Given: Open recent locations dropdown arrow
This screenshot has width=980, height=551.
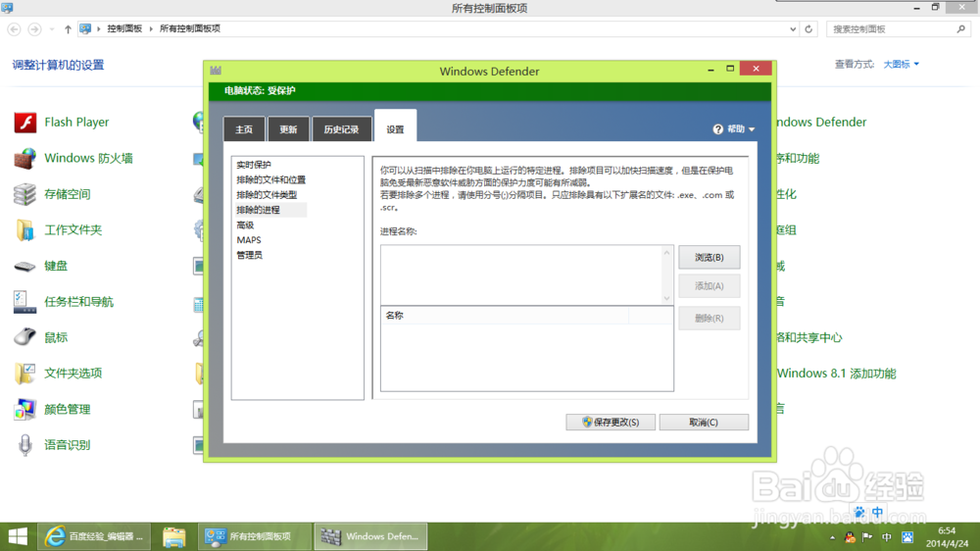Looking at the screenshot, I should [x=52, y=28].
